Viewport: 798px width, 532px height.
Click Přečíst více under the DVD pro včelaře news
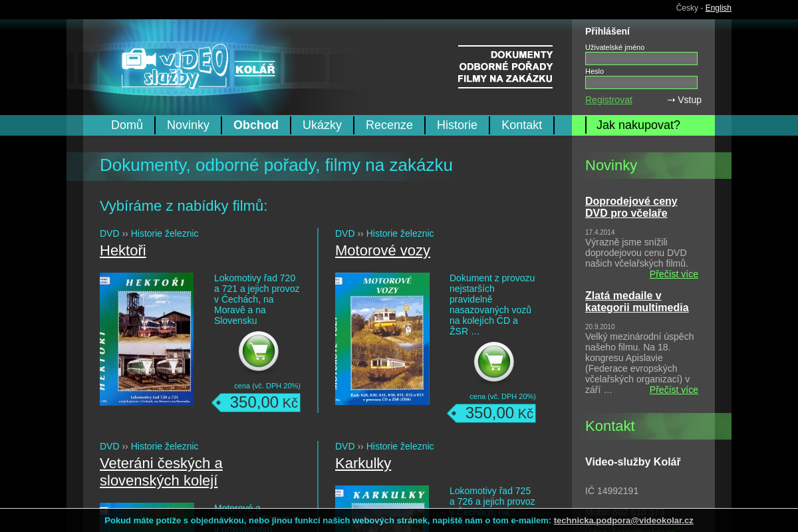pos(674,274)
